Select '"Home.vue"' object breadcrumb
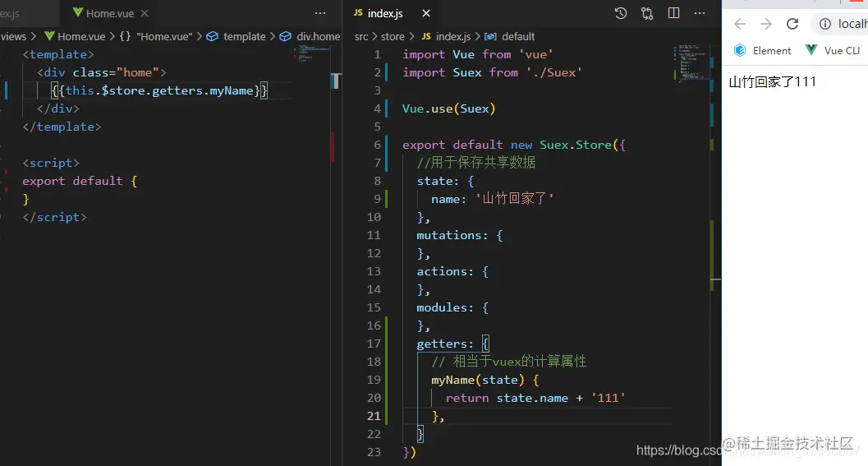The image size is (868, 466). pos(164,36)
